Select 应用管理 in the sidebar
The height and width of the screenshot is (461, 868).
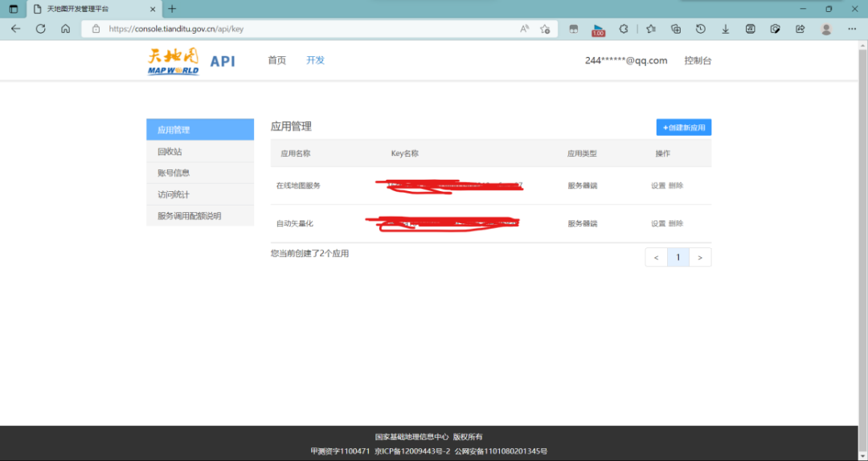tap(200, 129)
